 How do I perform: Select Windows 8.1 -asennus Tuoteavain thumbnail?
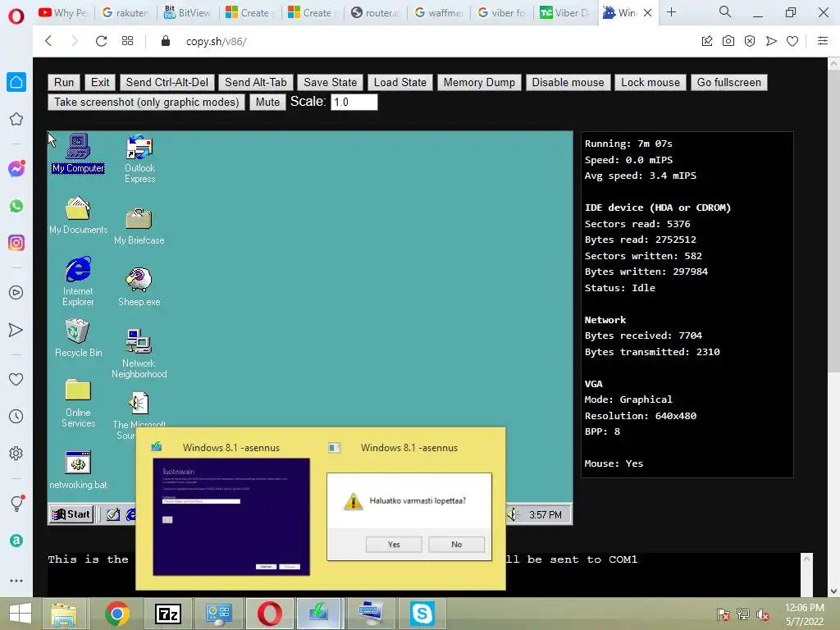coord(231,517)
